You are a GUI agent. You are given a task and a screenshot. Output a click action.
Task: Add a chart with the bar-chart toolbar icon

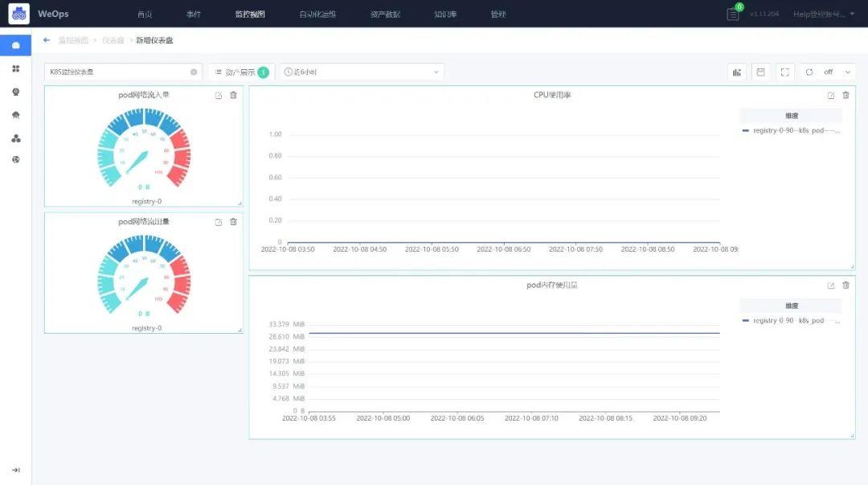(x=737, y=72)
